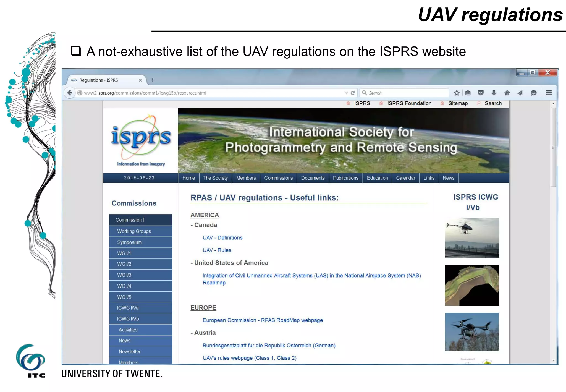Click the ISPRS logo image
This screenshot has height=392, width=566.
coord(141,140)
